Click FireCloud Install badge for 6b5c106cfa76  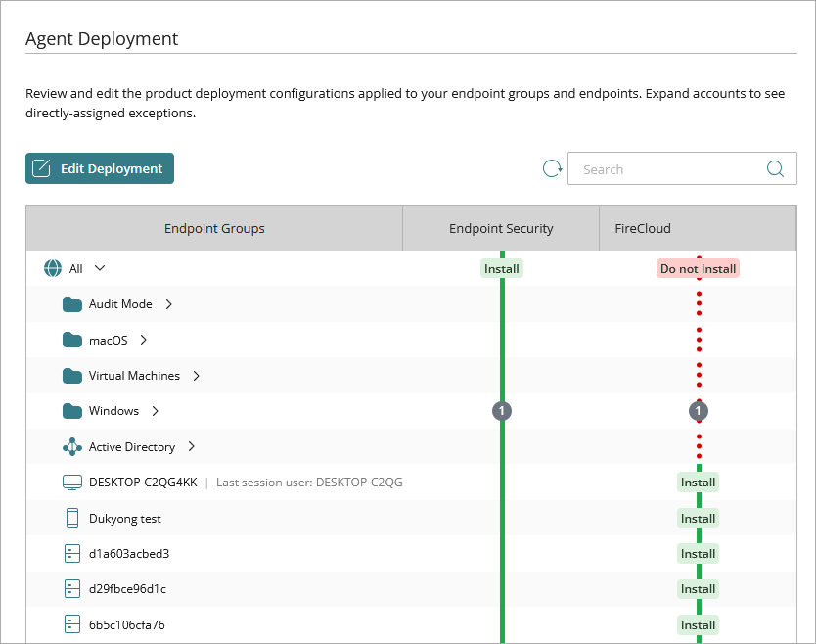point(698,624)
